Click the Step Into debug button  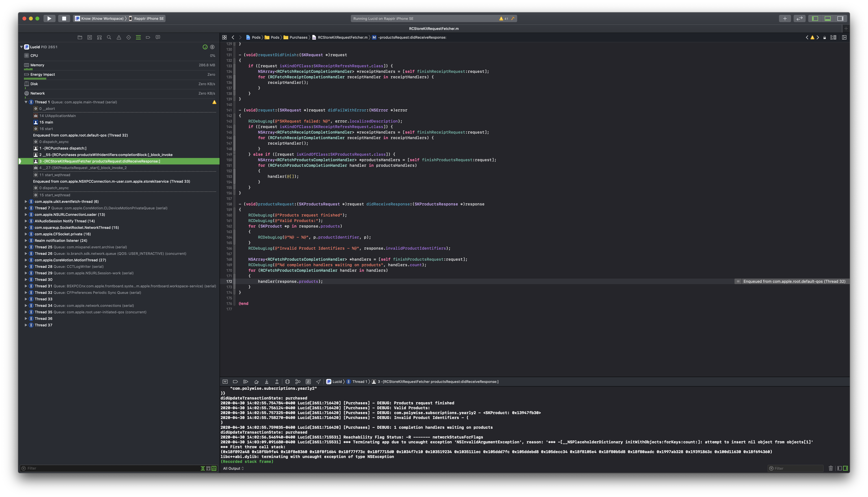267,382
